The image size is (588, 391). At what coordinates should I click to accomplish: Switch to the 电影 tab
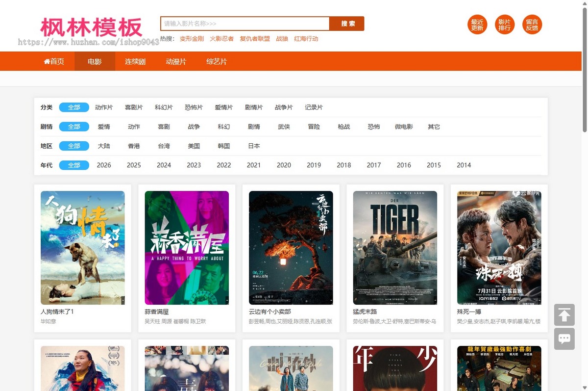click(x=95, y=61)
